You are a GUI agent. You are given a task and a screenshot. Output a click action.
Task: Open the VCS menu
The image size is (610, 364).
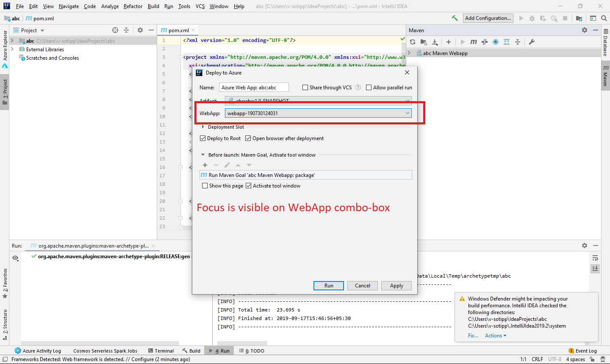tap(200, 6)
